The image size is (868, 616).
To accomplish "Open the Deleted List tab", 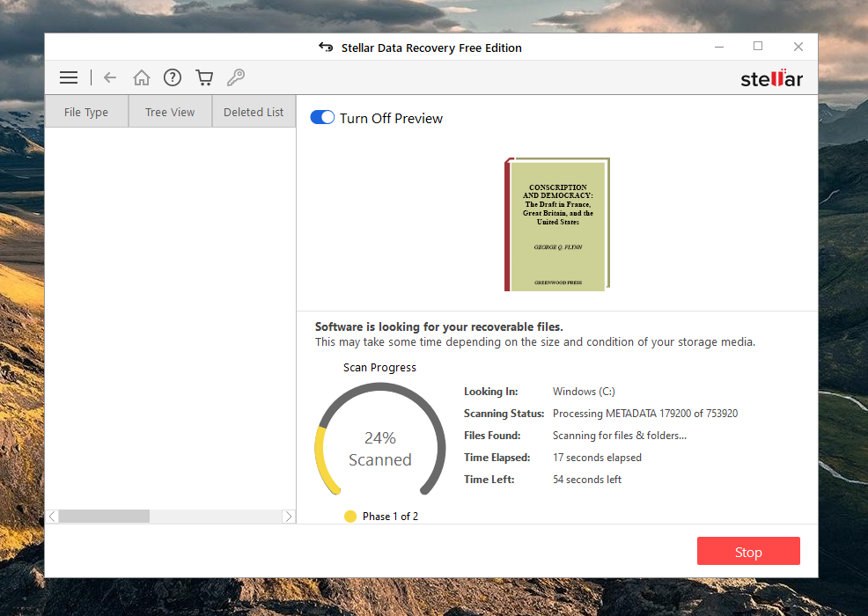I will point(254,112).
